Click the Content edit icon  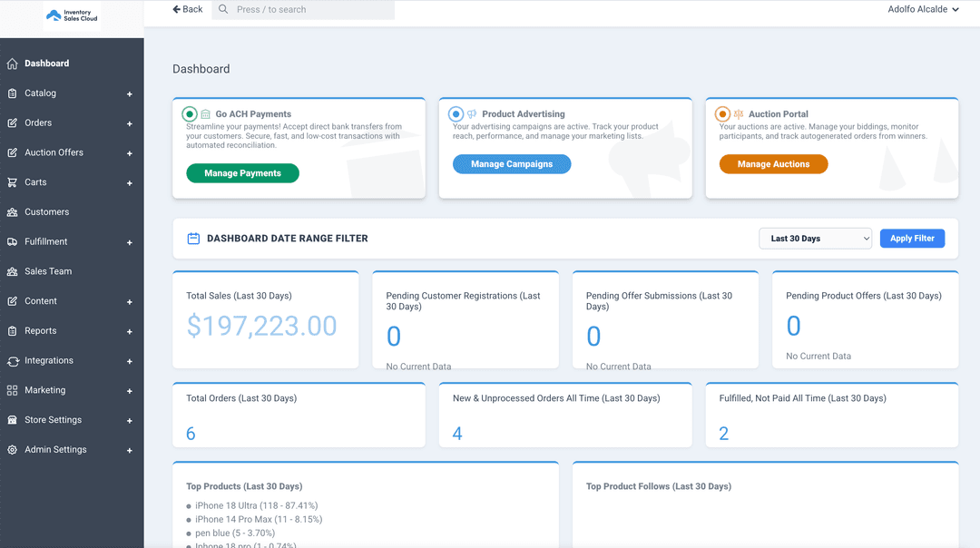(x=12, y=301)
